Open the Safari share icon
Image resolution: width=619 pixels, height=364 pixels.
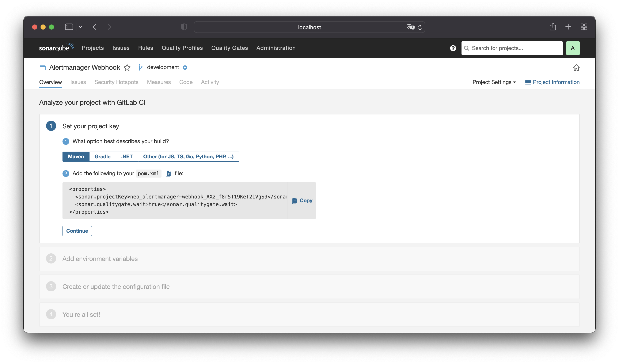pyautogui.click(x=552, y=27)
